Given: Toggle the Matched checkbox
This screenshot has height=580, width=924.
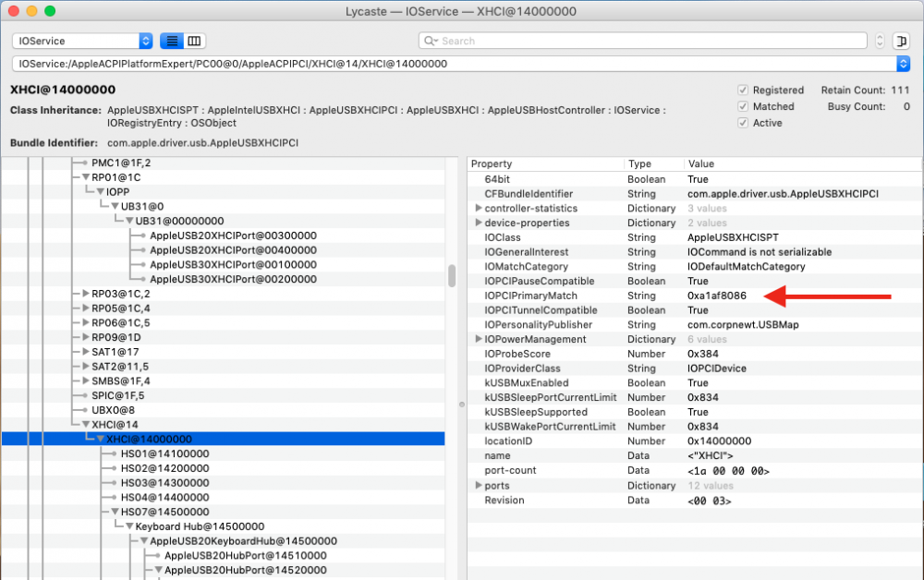Looking at the screenshot, I should 743,106.
